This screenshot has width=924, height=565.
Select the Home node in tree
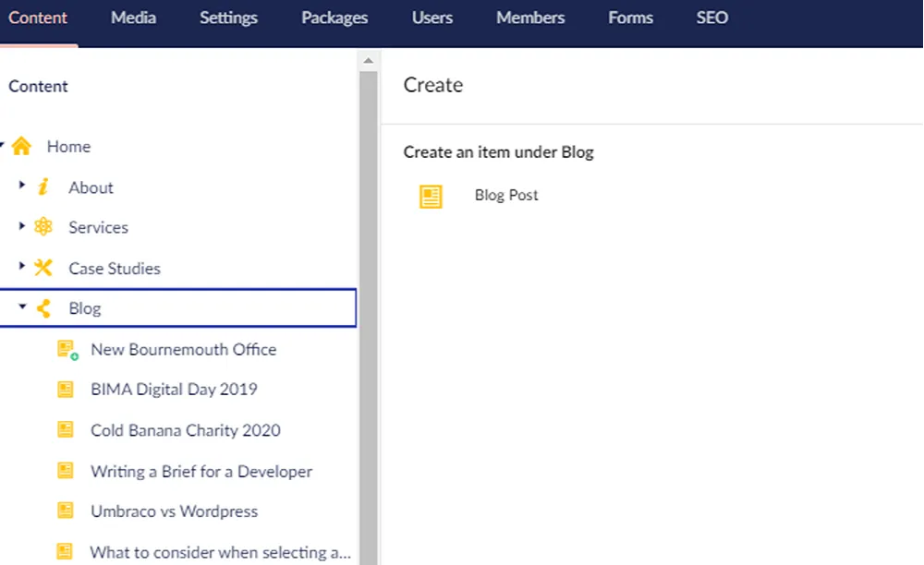tap(69, 147)
